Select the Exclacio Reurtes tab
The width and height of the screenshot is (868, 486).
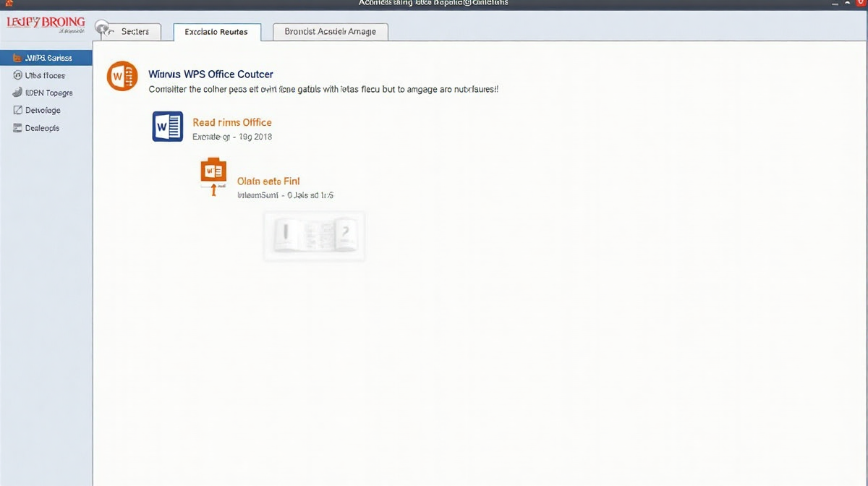click(x=216, y=32)
